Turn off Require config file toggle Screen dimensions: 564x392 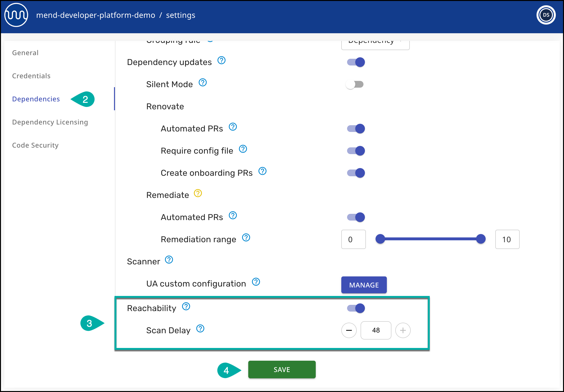(x=356, y=151)
